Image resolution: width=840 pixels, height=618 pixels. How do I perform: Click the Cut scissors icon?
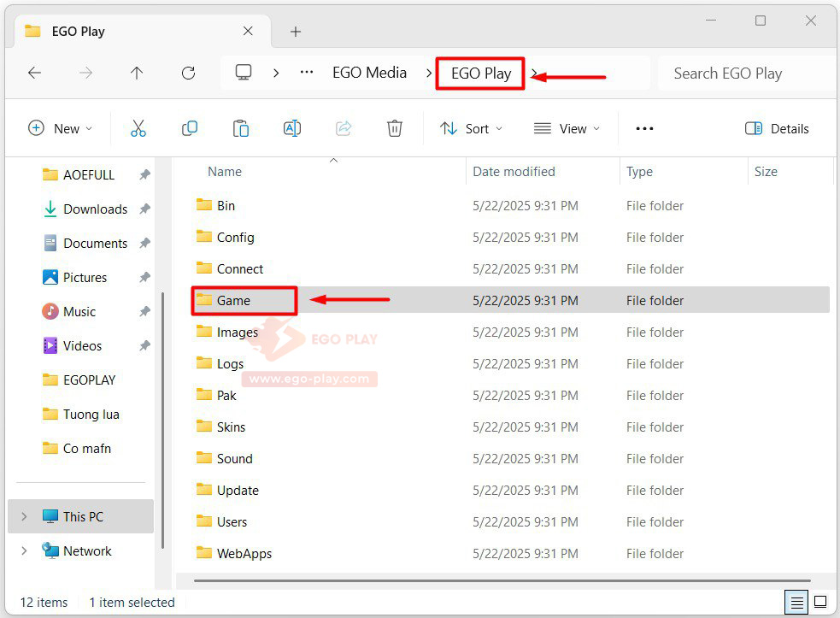tap(138, 128)
